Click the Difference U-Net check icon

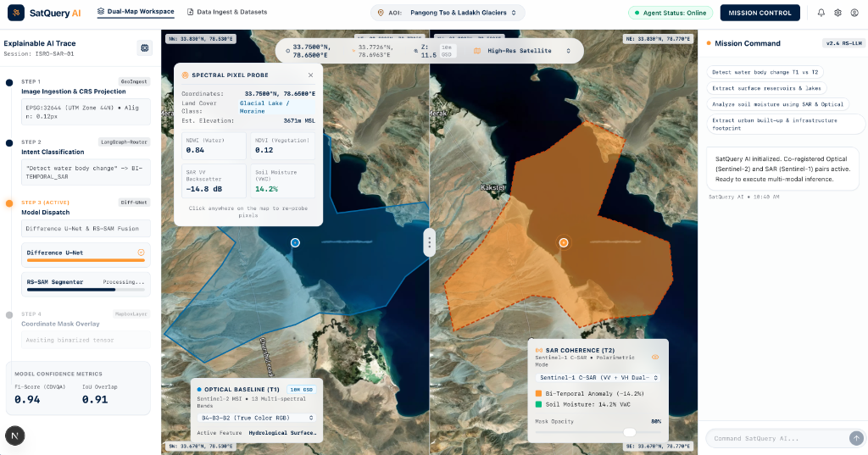tap(141, 252)
